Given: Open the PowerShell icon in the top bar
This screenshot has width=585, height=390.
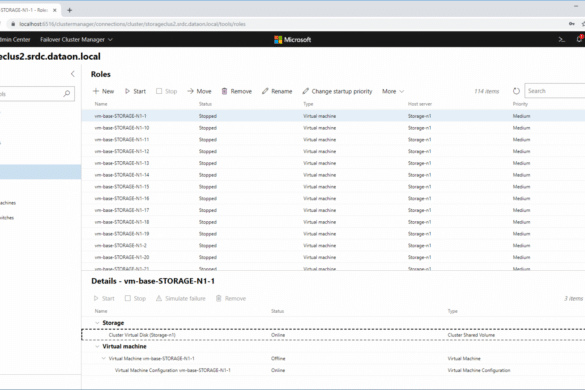Looking at the screenshot, I should (561, 39).
